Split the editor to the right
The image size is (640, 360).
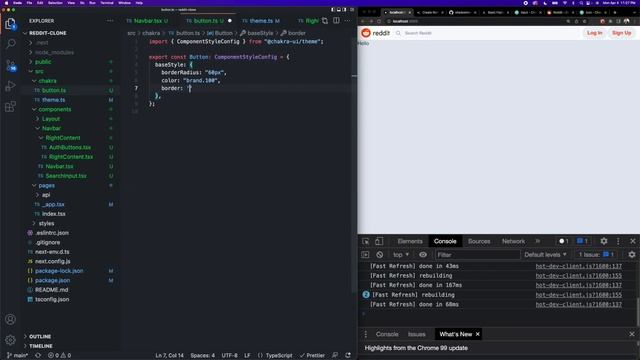336,20
